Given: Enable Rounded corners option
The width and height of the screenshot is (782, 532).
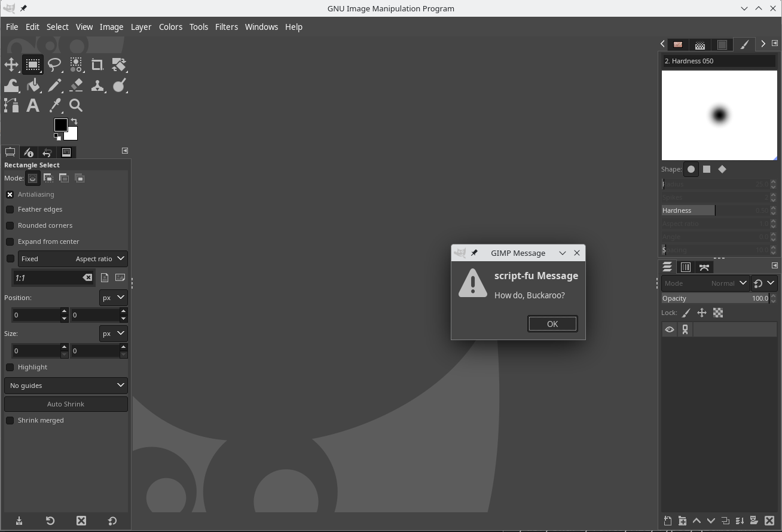Looking at the screenshot, I should click(10, 225).
